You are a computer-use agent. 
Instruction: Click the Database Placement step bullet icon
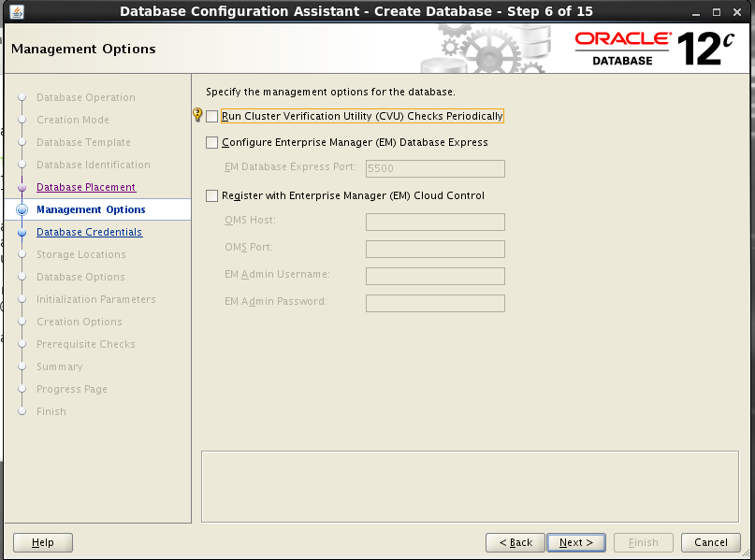click(22, 188)
